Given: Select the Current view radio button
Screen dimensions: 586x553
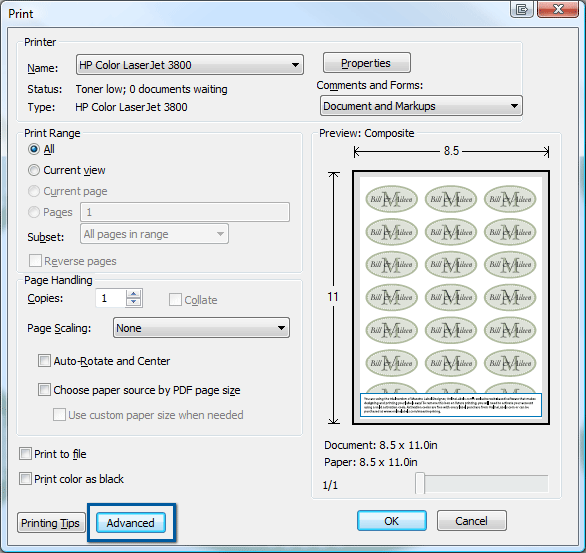Looking at the screenshot, I should pyautogui.click(x=34, y=170).
